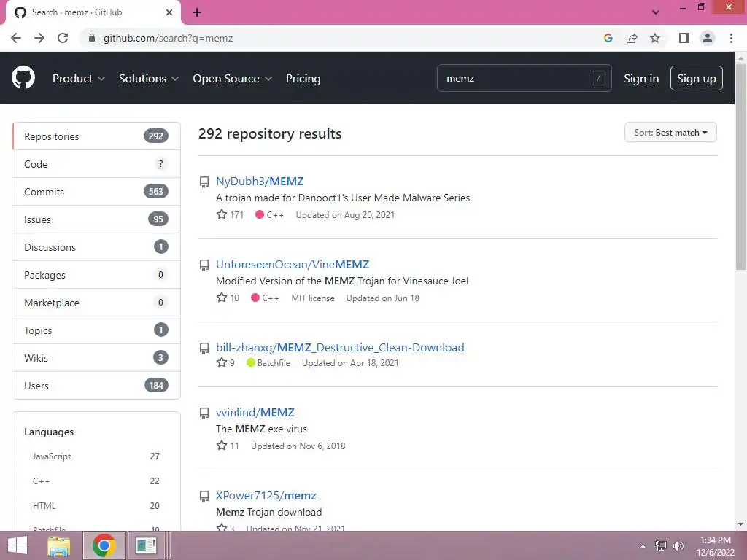The height and width of the screenshot is (560, 747).
Task: Expand the Solutions menu
Action: coord(149,79)
